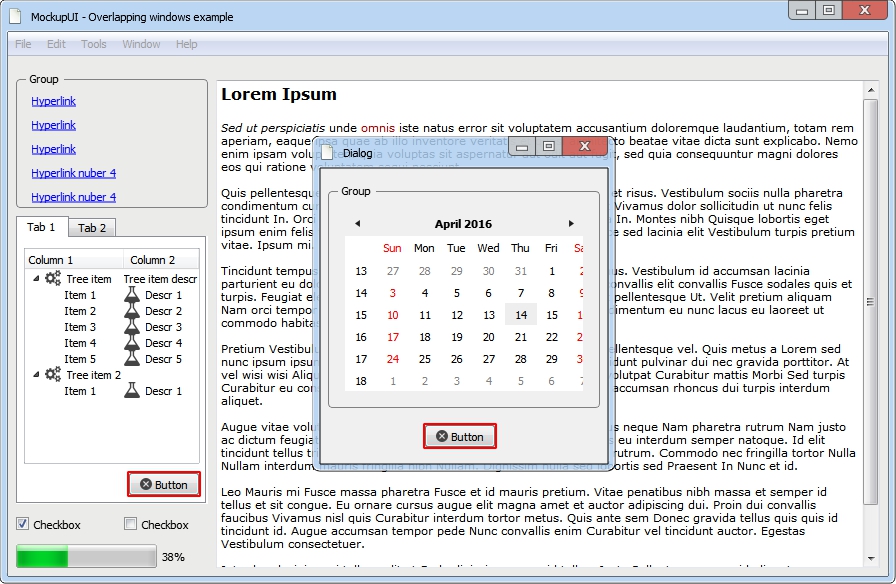The height and width of the screenshot is (584, 896).
Task: Minimize the Dialog window
Action: tap(521, 146)
